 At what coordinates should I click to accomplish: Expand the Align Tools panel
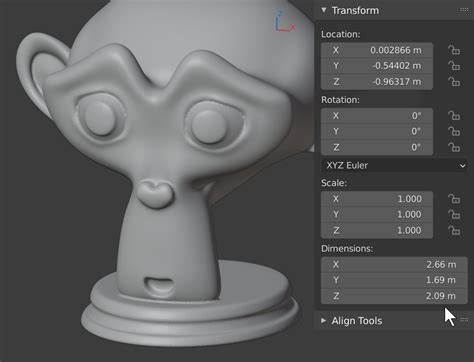(x=323, y=321)
